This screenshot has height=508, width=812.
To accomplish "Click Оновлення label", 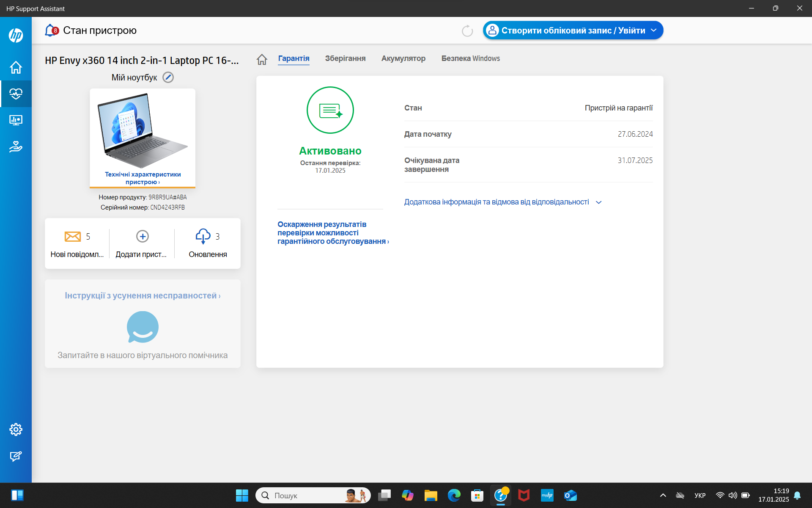I will point(208,254).
